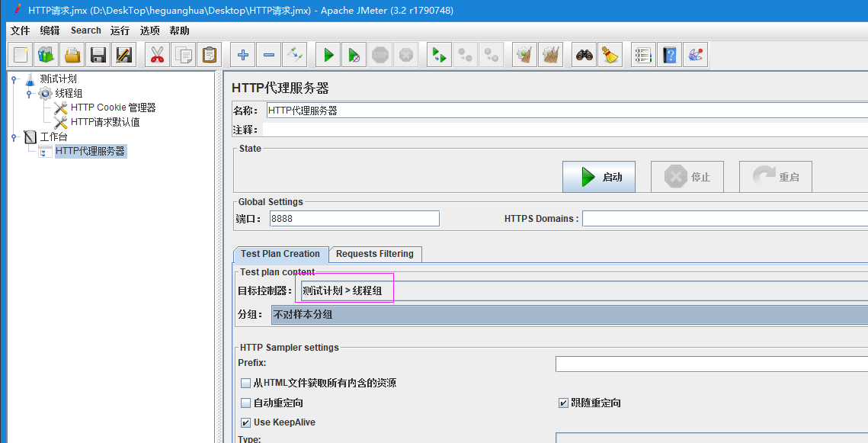Select 线程组 in the tree
Viewport: 868px width, 443px height.
(x=69, y=94)
